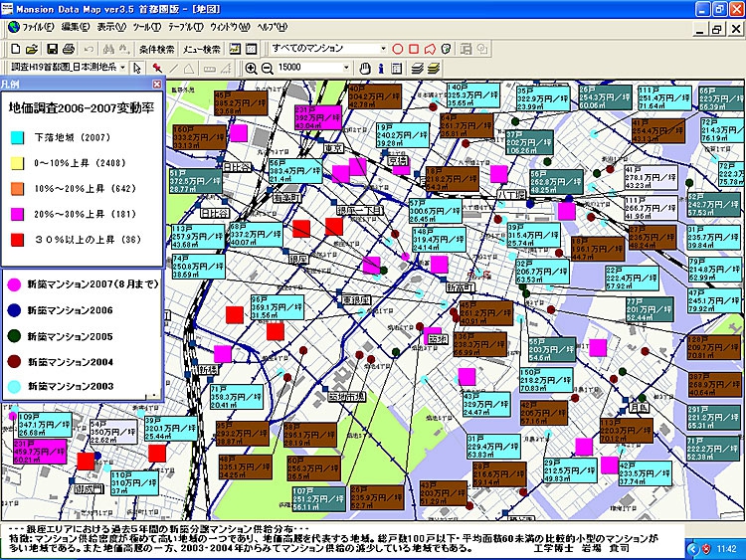Select the circle search shape tool

398,48
